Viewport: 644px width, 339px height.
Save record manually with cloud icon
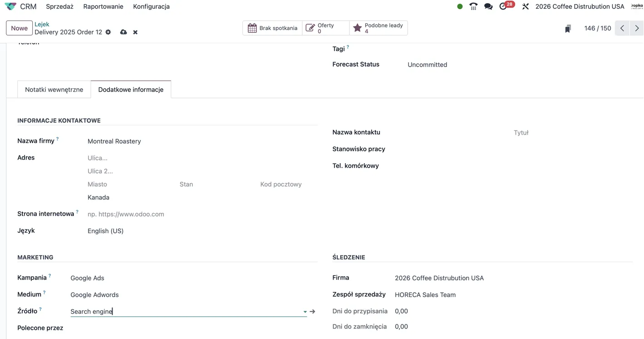coord(123,32)
